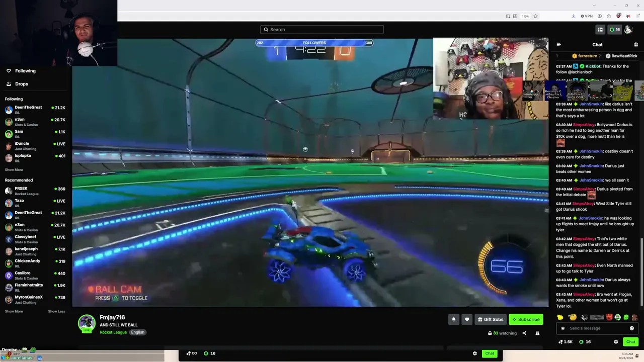Select the English language tag
The image size is (644, 362).
point(137,332)
